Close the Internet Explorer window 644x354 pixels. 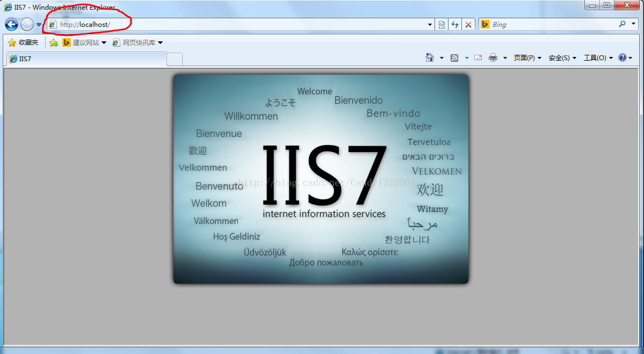pos(627,5)
